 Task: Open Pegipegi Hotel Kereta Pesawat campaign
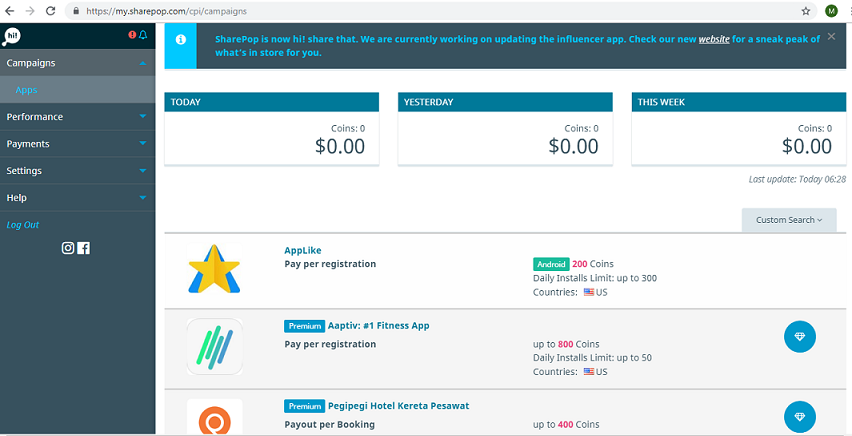(398, 406)
